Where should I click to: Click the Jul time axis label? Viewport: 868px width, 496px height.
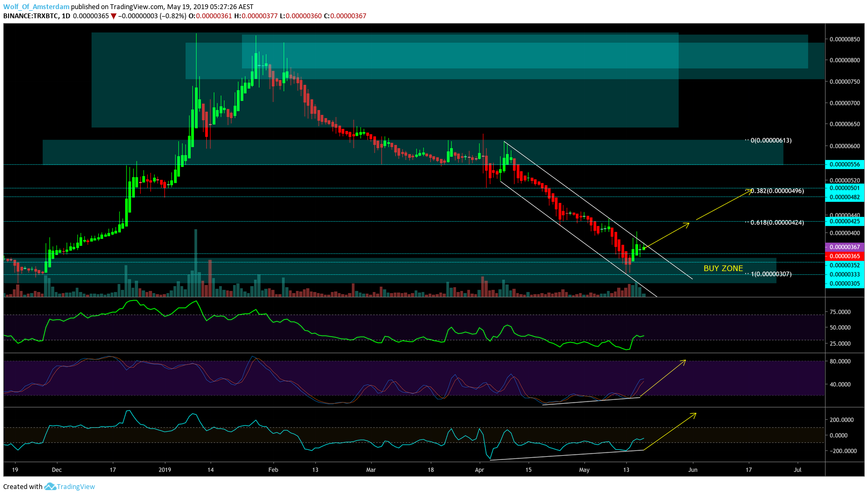point(798,470)
